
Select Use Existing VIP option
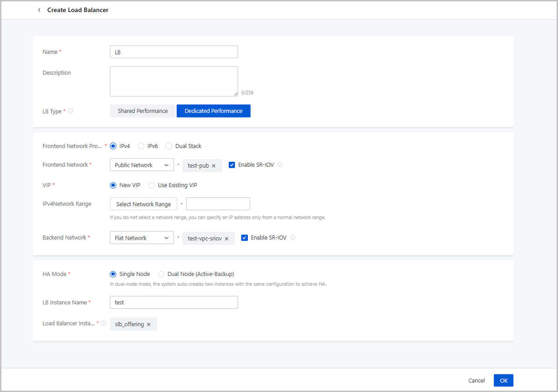[152, 185]
